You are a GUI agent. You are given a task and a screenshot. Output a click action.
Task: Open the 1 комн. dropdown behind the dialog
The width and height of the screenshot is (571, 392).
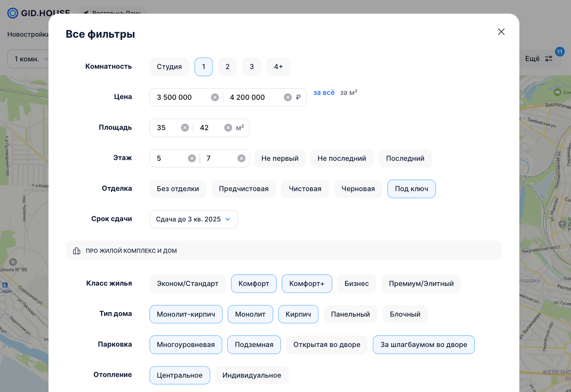point(28,59)
